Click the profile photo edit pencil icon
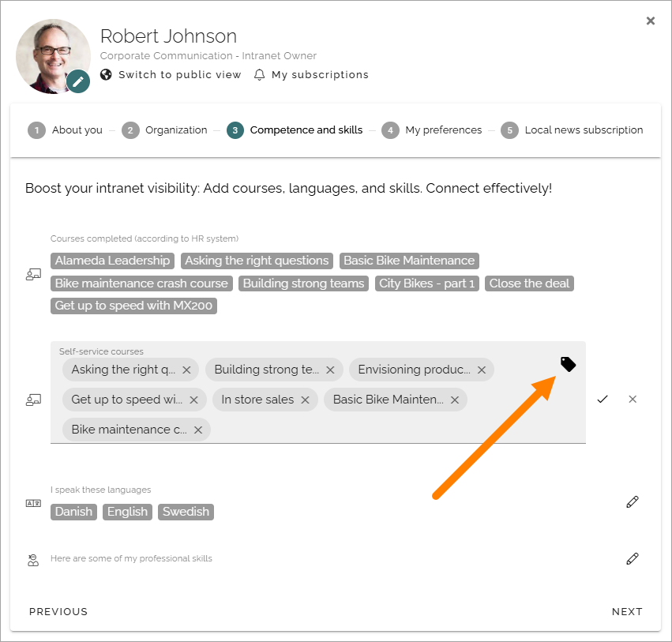 point(78,81)
